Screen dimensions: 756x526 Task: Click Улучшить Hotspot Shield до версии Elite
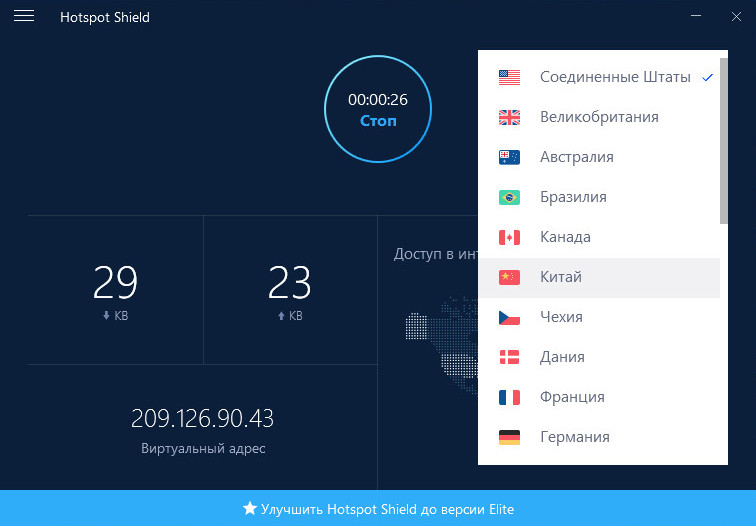coord(378,509)
